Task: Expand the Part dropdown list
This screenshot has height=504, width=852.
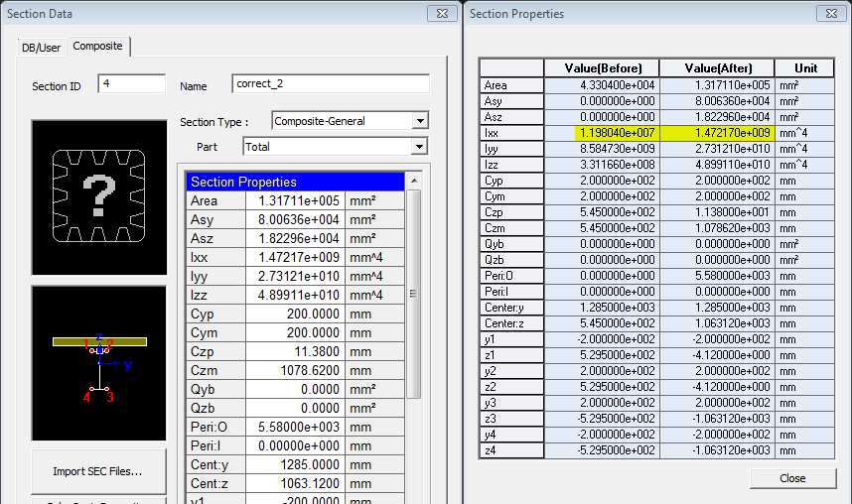Action: pos(420,147)
